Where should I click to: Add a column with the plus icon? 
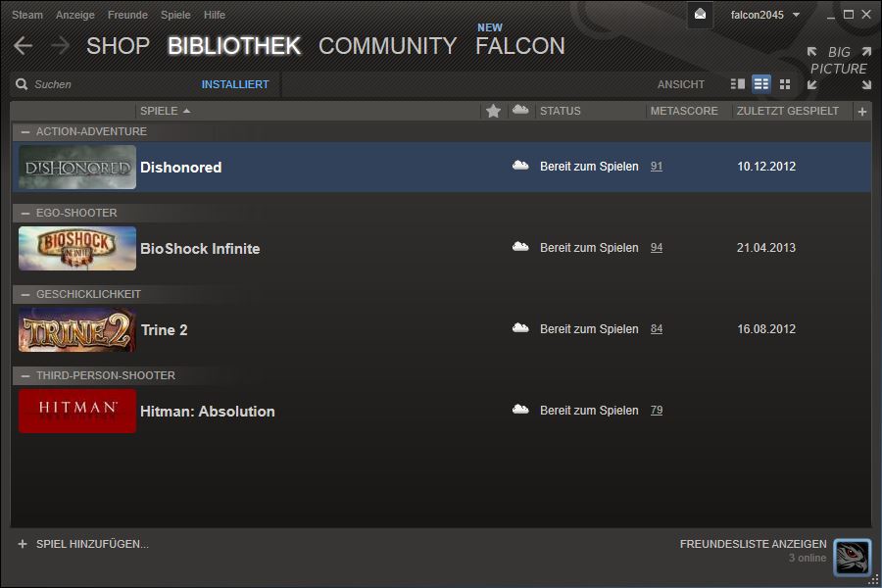click(862, 112)
